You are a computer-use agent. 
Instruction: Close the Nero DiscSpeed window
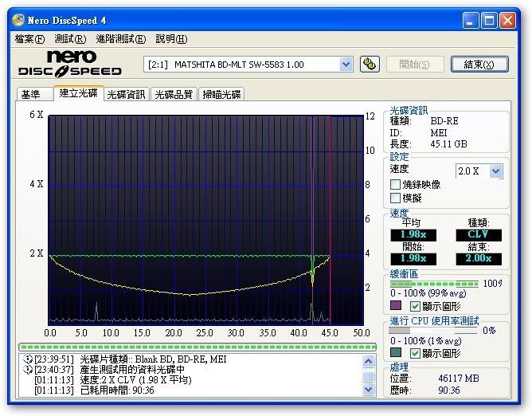[508, 21]
